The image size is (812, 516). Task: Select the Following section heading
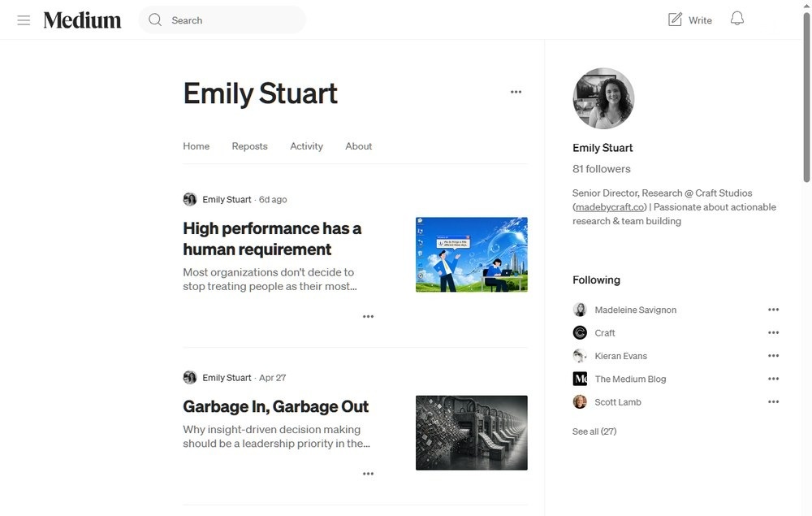coord(596,280)
